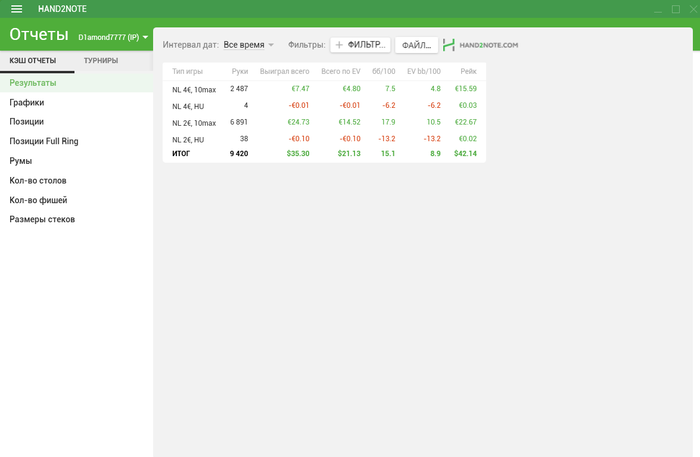The image size is (700, 457).
Task: Click the Отчеты page title
Action: point(39,35)
